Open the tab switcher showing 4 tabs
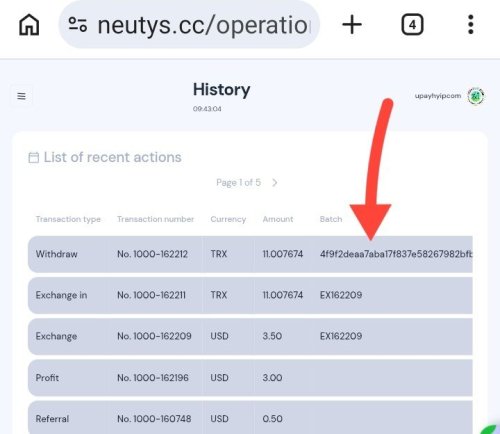The image size is (500, 434). click(x=412, y=25)
